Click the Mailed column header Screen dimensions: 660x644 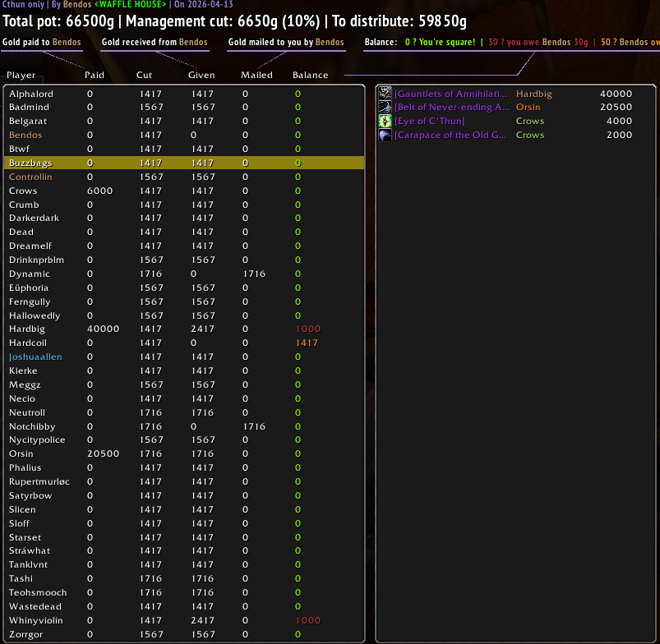click(x=256, y=75)
